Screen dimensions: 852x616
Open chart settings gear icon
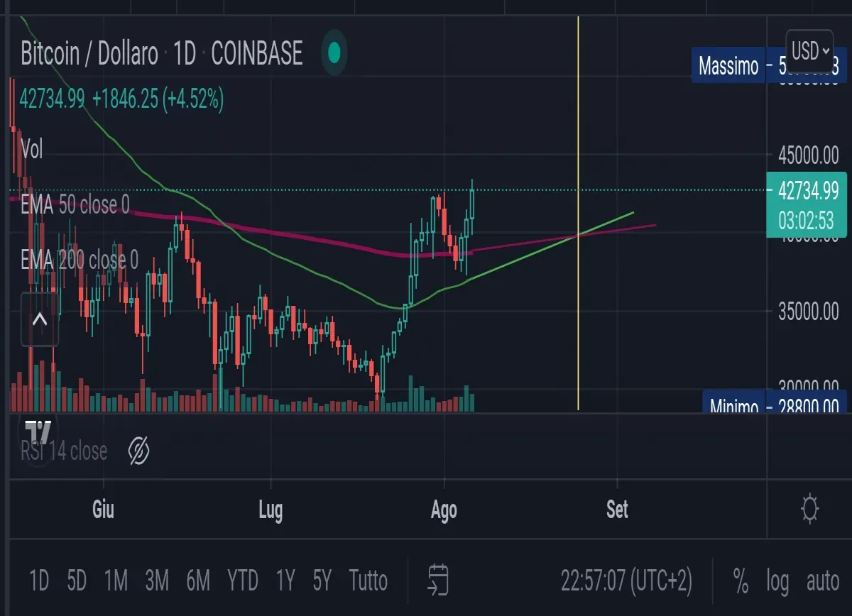point(810,509)
